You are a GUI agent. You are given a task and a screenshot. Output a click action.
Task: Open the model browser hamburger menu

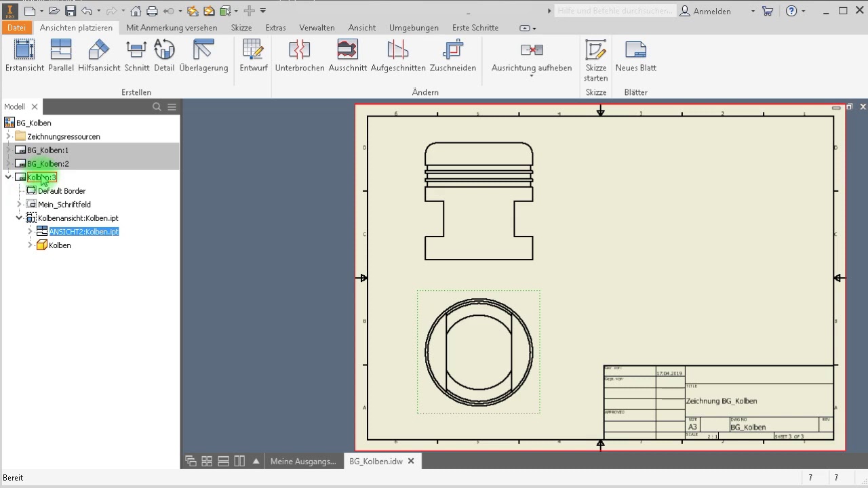(x=172, y=106)
